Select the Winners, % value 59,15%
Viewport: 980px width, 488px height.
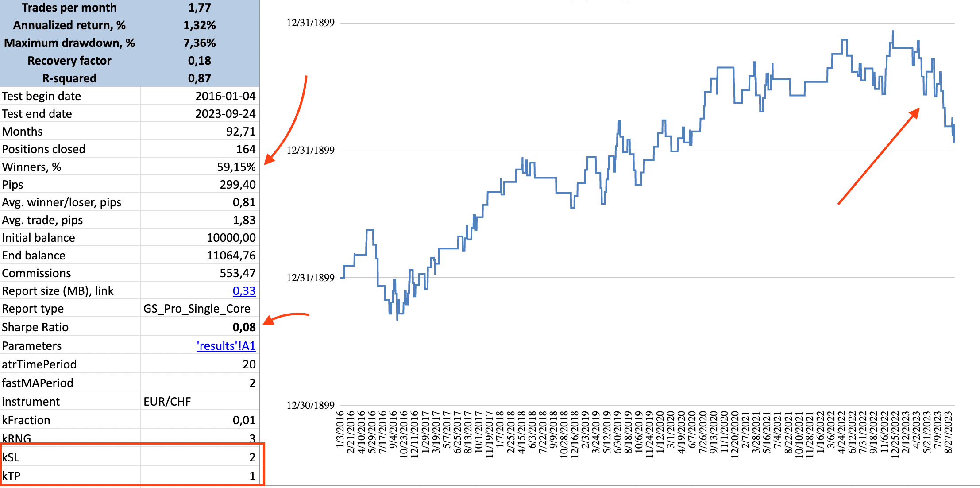[x=236, y=167]
